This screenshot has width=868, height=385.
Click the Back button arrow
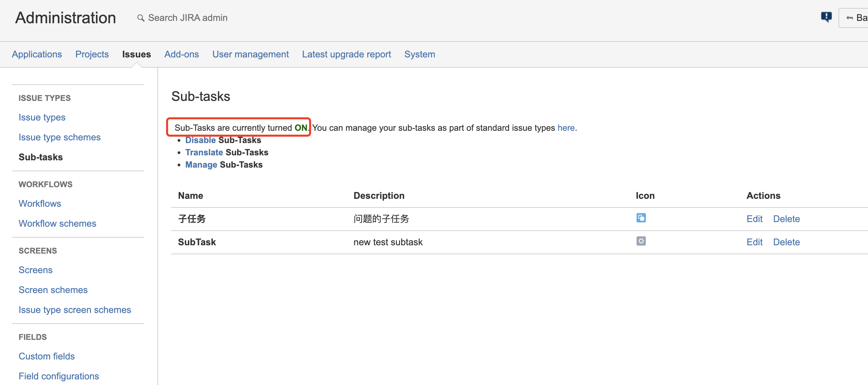[849, 18]
